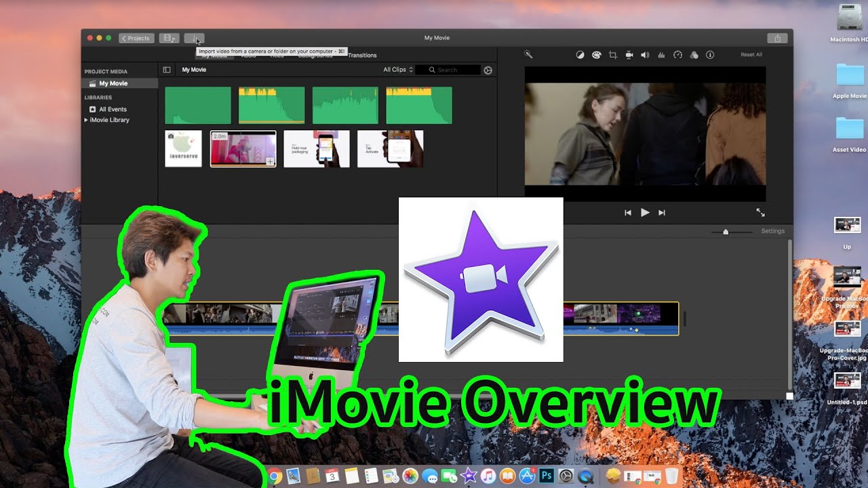Open the Calendar app in the Dock
The height and width of the screenshot is (488, 868).
point(332,476)
